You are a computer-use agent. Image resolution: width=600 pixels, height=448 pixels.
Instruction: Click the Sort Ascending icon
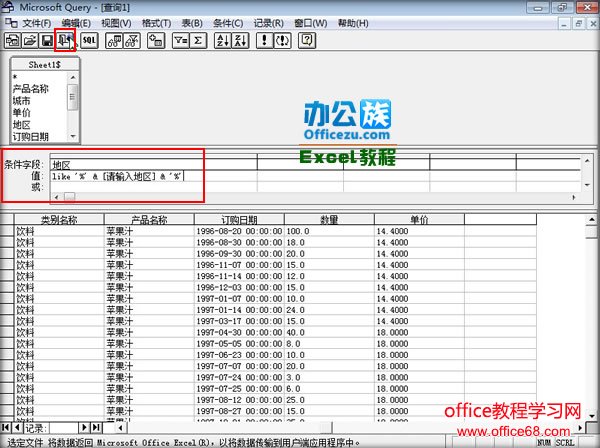coord(223,41)
